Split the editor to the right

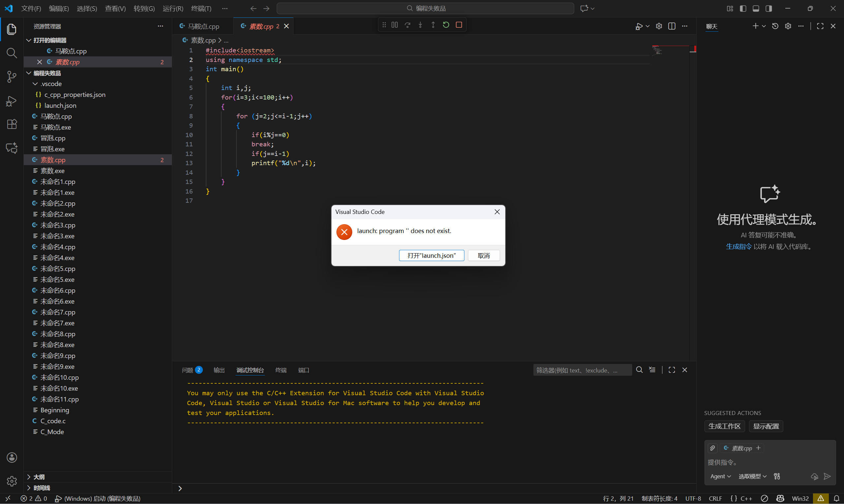(672, 26)
